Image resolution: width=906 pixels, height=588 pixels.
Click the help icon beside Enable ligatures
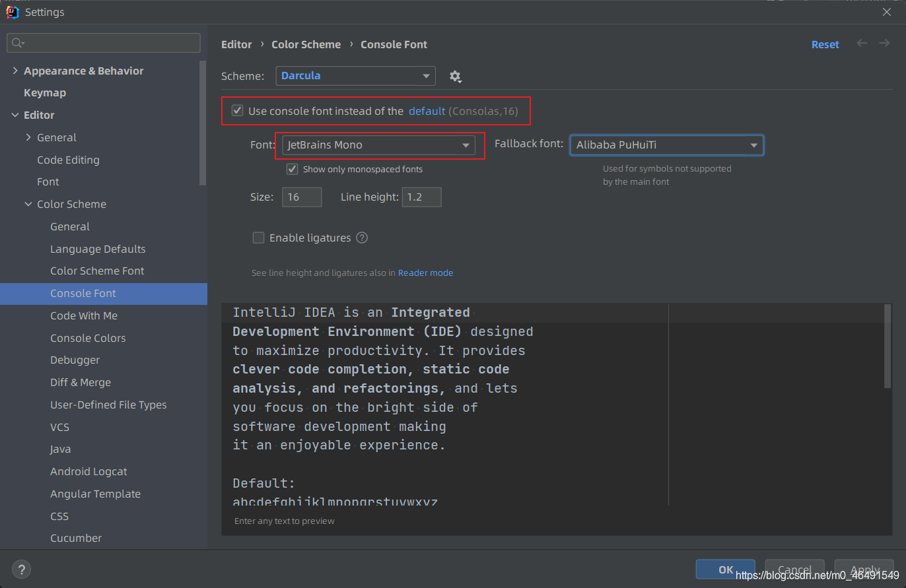(x=362, y=238)
